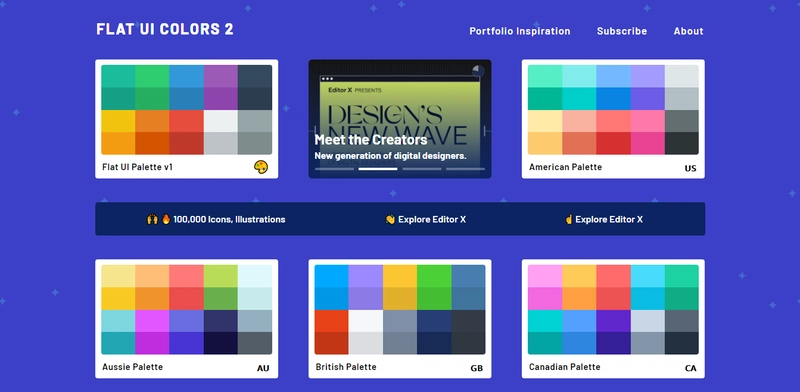
Task: Open the American Palette title
Action: 565,167
